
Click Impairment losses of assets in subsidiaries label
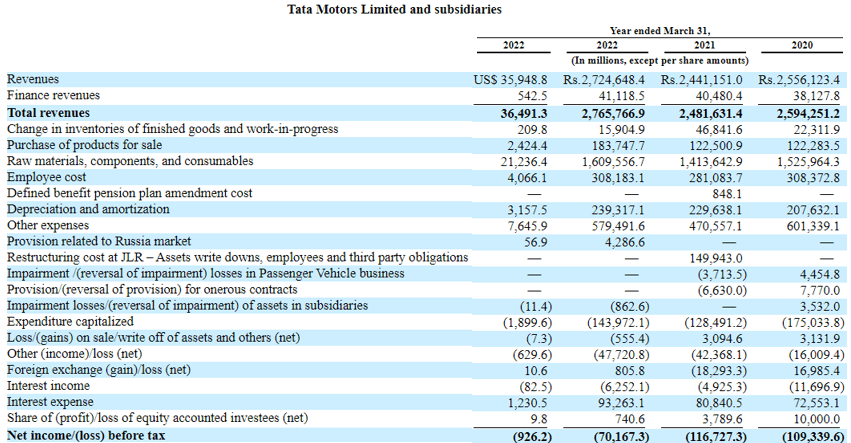click(187, 305)
